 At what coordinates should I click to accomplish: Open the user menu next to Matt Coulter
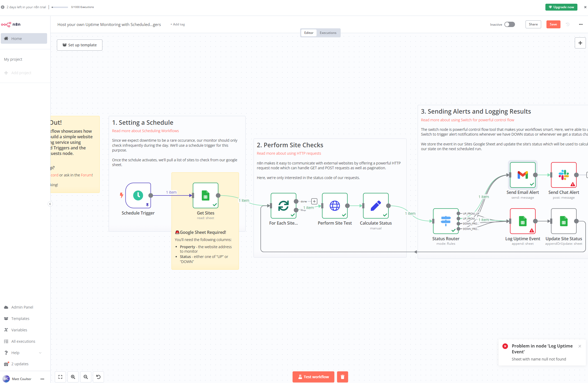point(42,379)
